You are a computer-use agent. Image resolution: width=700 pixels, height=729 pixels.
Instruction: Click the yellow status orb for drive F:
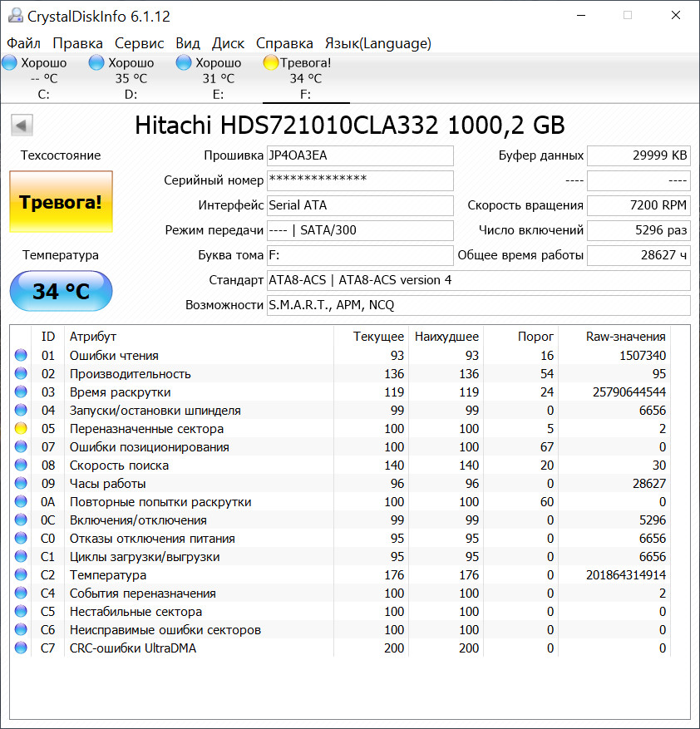(x=271, y=62)
